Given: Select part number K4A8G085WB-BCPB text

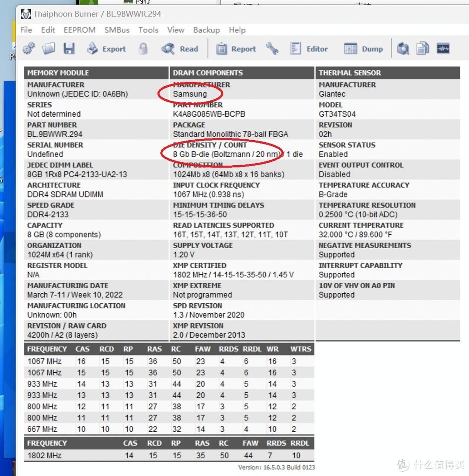Looking at the screenshot, I should click(x=209, y=114).
